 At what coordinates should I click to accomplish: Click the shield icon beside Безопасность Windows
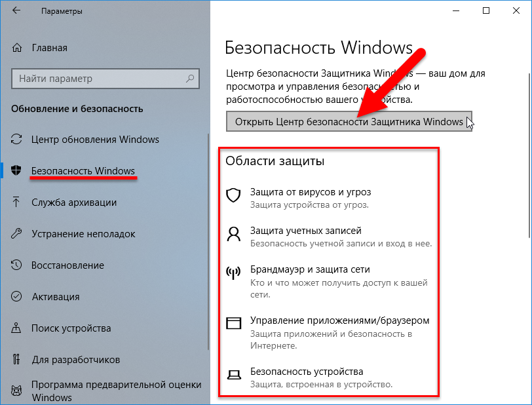[16, 170]
